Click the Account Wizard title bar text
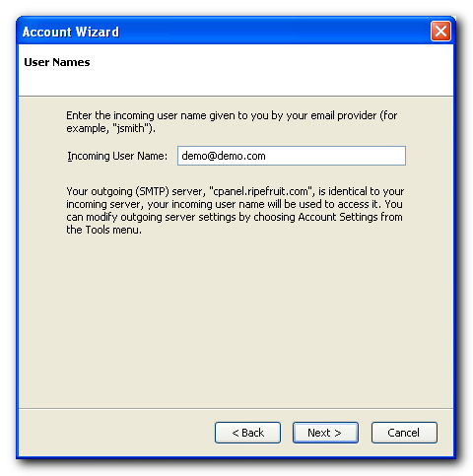473x476 pixels. click(71, 32)
